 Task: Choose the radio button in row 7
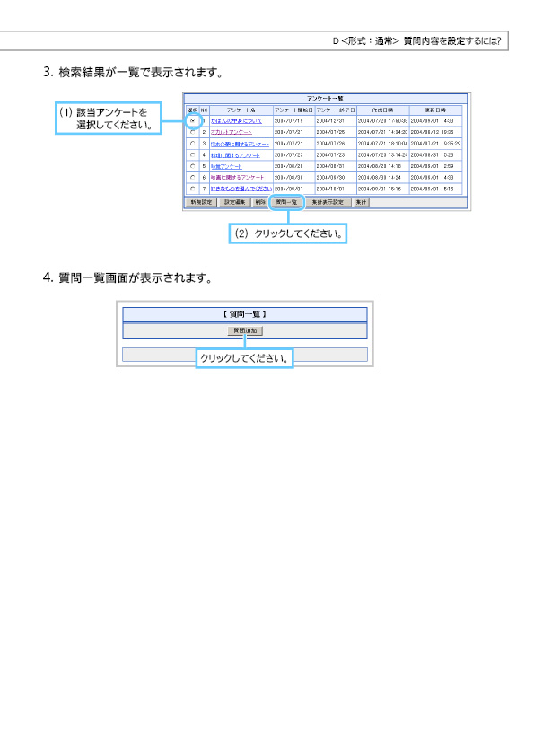pos(193,189)
